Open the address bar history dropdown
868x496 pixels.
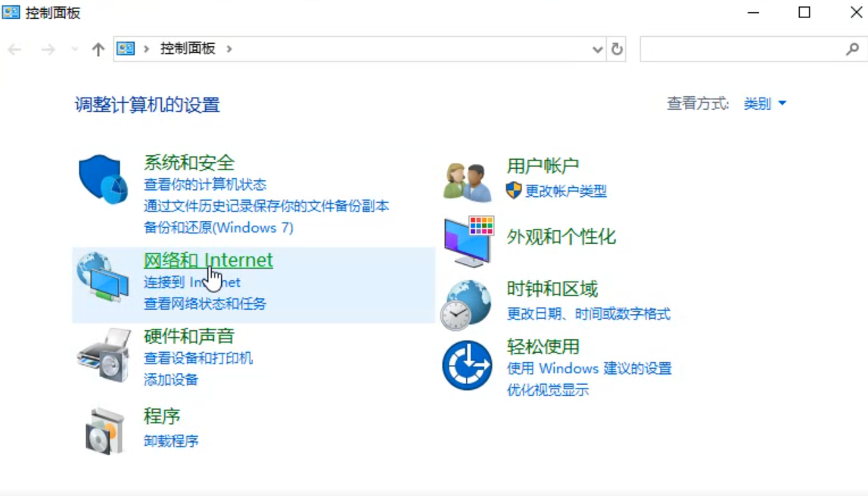[x=598, y=49]
